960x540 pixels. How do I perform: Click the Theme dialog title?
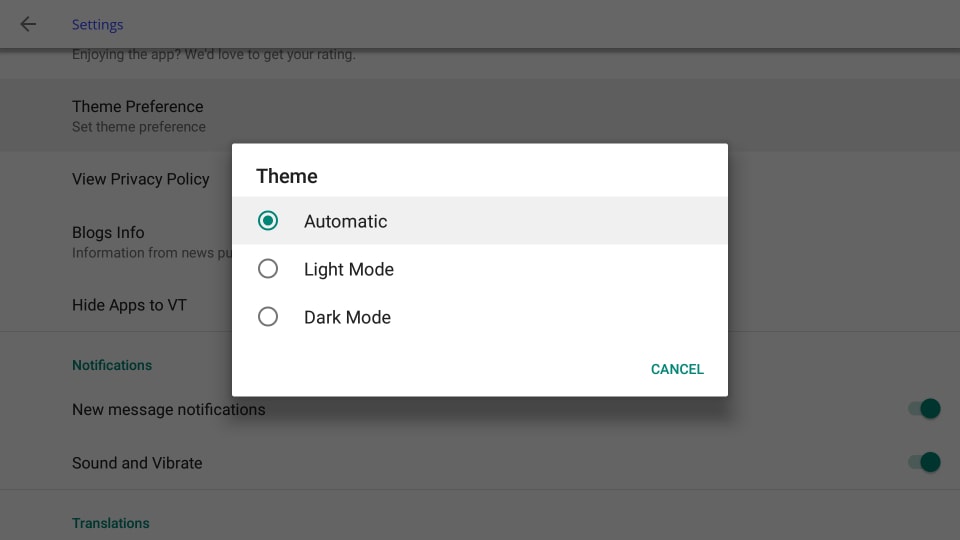pyautogui.click(x=287, y=176)
